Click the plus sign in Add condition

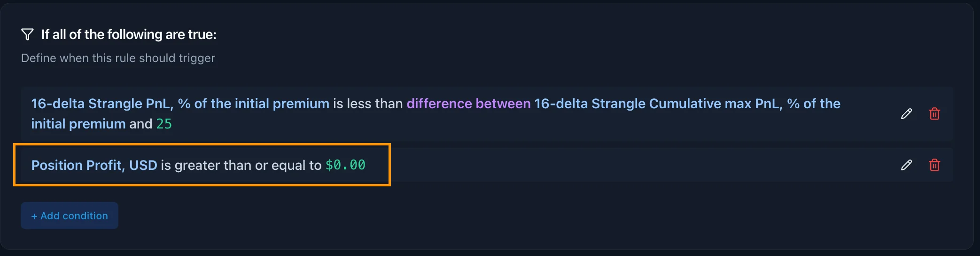click(x=34, y=216)
